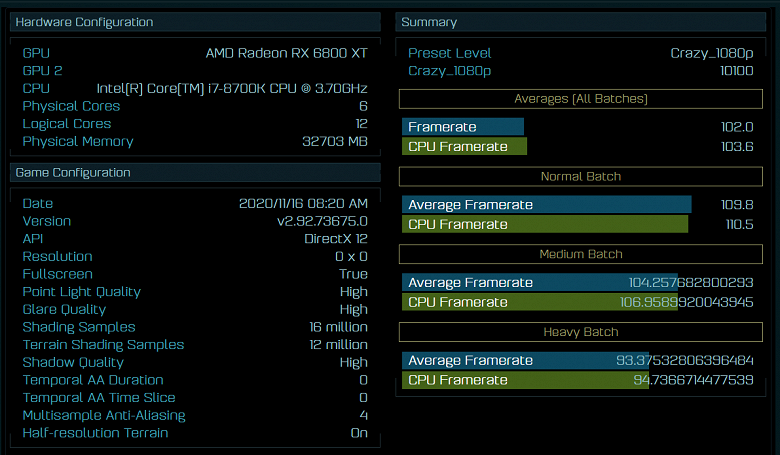Select the Normal Batch CPU Framerate bar
The image size is (780, 455).
tap(545, 225)
